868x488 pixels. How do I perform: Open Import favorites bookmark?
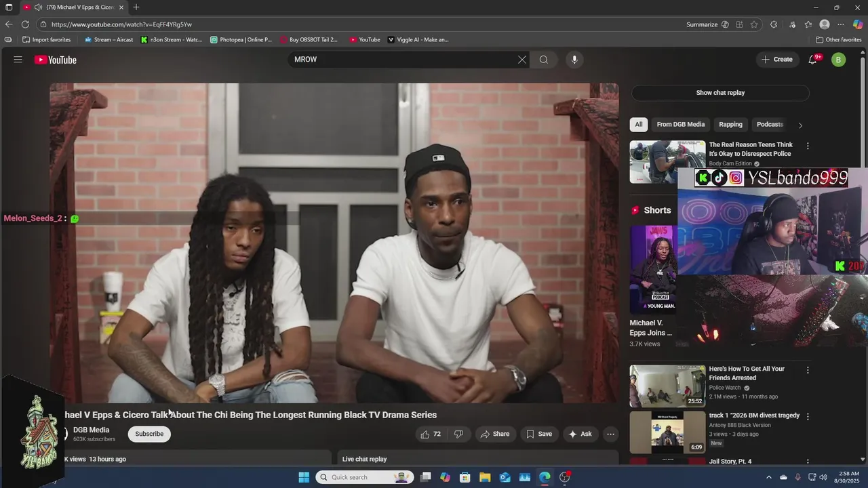[47, 39]
